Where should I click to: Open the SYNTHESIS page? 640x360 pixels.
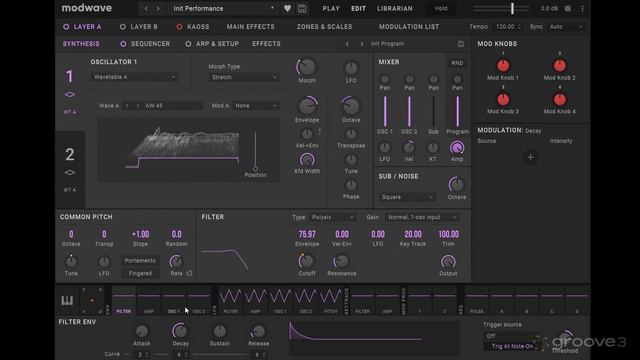(81, 44)
